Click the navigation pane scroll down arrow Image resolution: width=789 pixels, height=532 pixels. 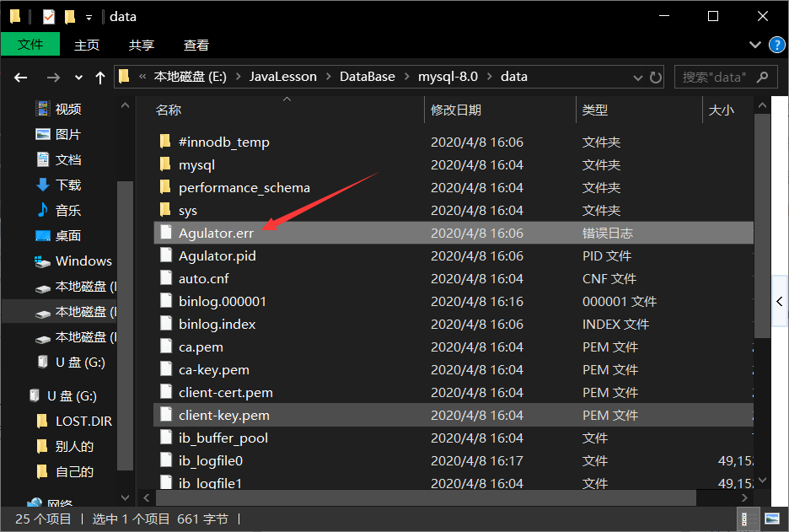(x=125, y=497)
